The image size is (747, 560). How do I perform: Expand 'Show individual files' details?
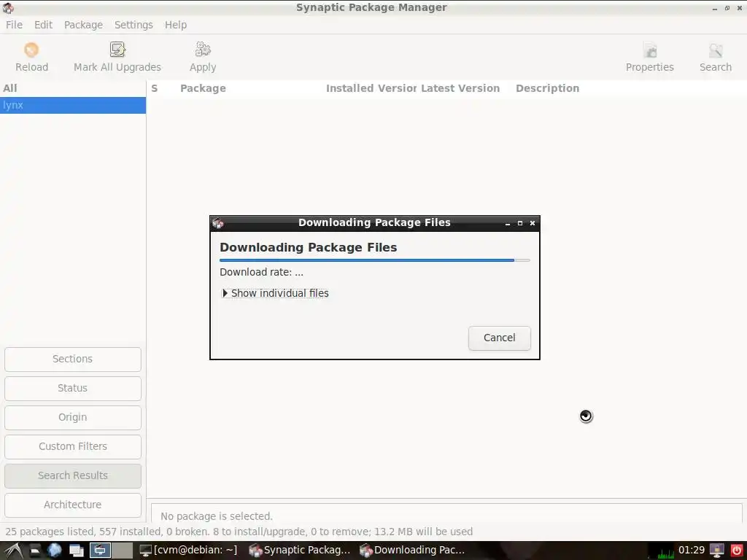pyautogui.click(x=275, y=293)
